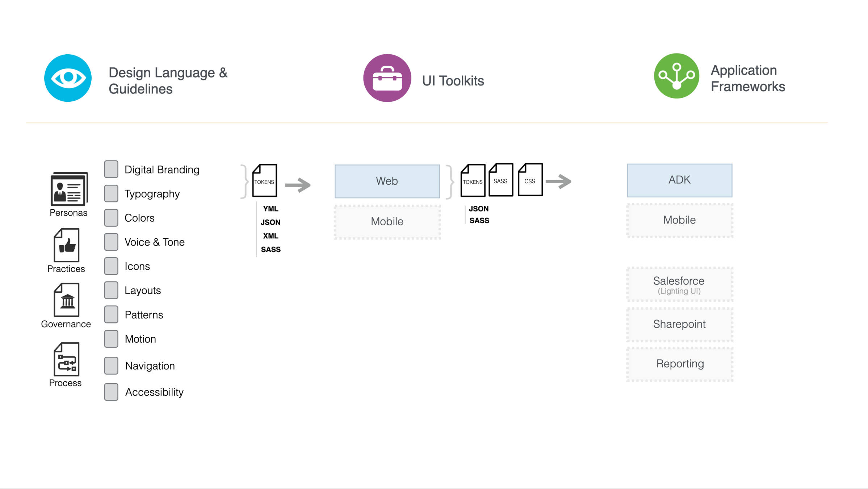Screen dimensions: 868x489
Task: Click the arrow after the CSS file
Action: [558, 181]
